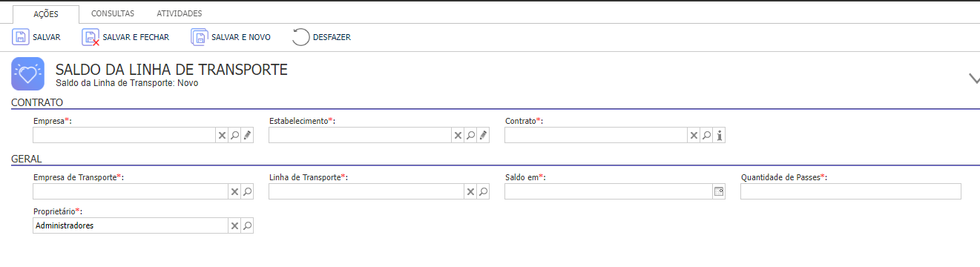Click Salvar e Fechar toolbar button
The height and width of the screenshot is (267, 980).
[x=125, y=37]
